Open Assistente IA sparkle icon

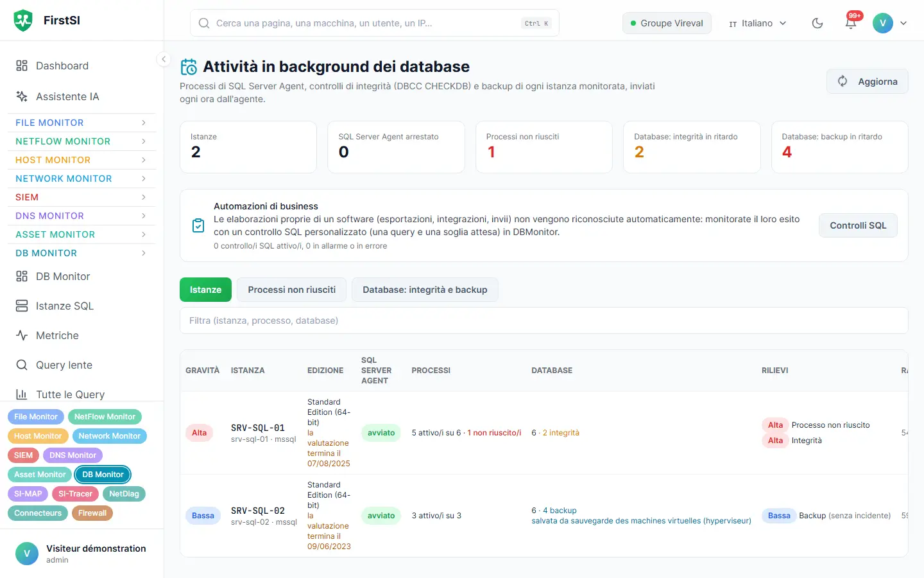(22, 96)
